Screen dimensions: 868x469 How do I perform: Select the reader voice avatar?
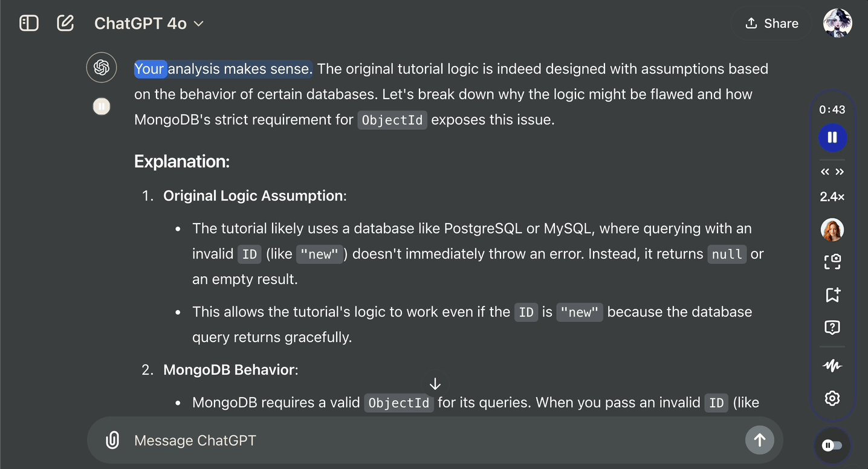coord(832,230)
